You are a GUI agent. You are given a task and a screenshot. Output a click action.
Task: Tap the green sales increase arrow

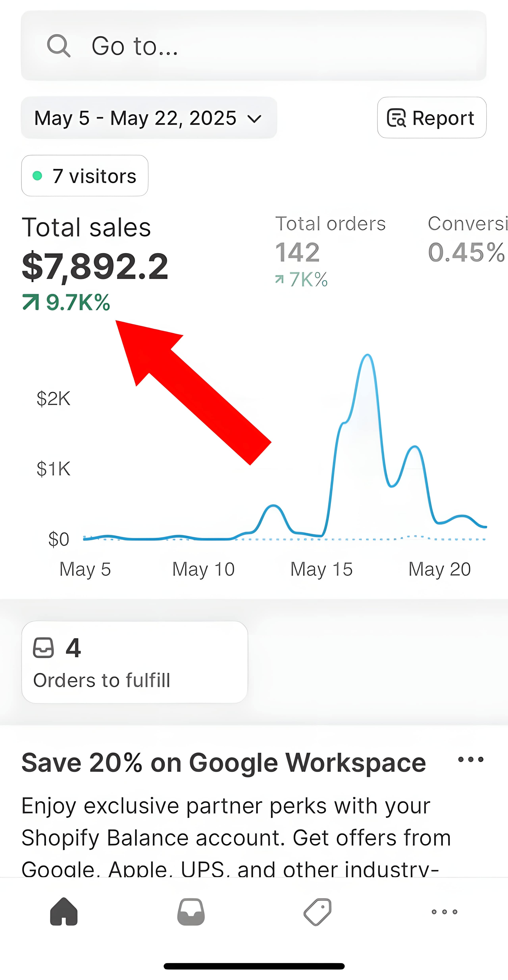coord(31,303)
